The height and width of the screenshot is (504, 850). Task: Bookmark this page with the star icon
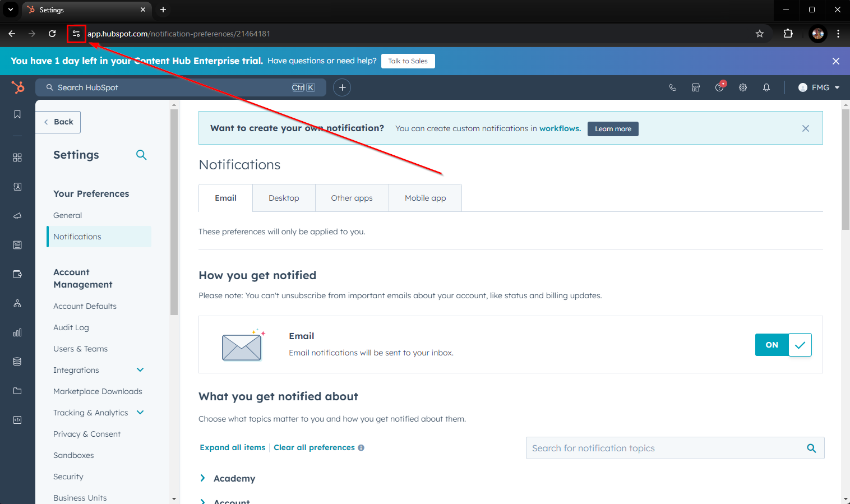click(760, 34)
